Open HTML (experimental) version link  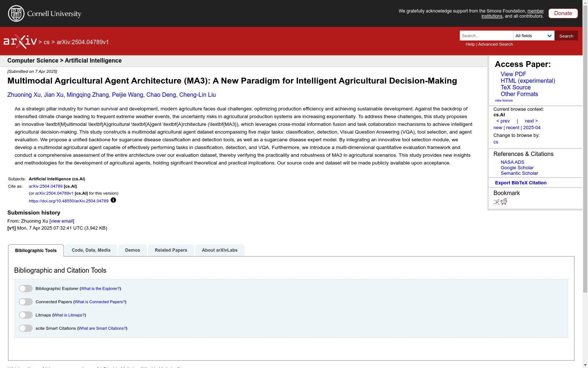(x=528, y=81)
